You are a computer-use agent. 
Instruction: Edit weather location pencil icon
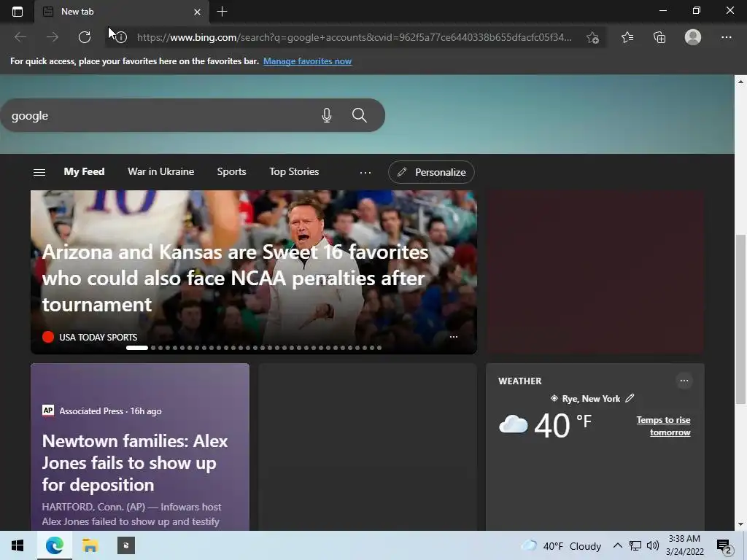[630, 398]
